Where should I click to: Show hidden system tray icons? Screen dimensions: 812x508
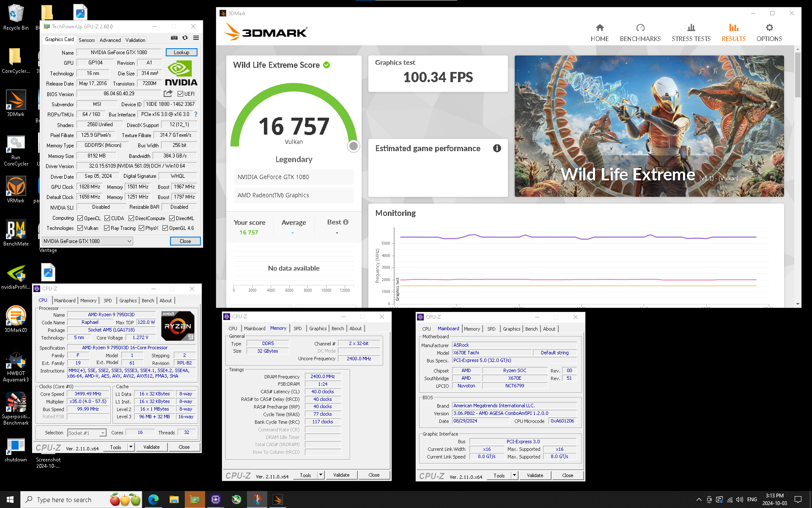[699, 500]
